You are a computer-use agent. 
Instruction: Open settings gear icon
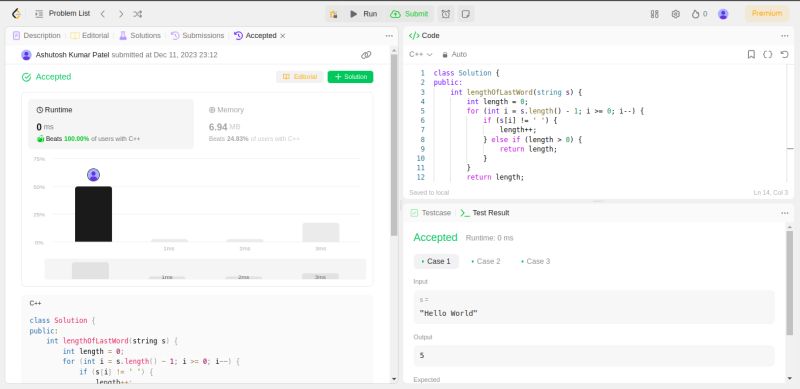(676, 14)
